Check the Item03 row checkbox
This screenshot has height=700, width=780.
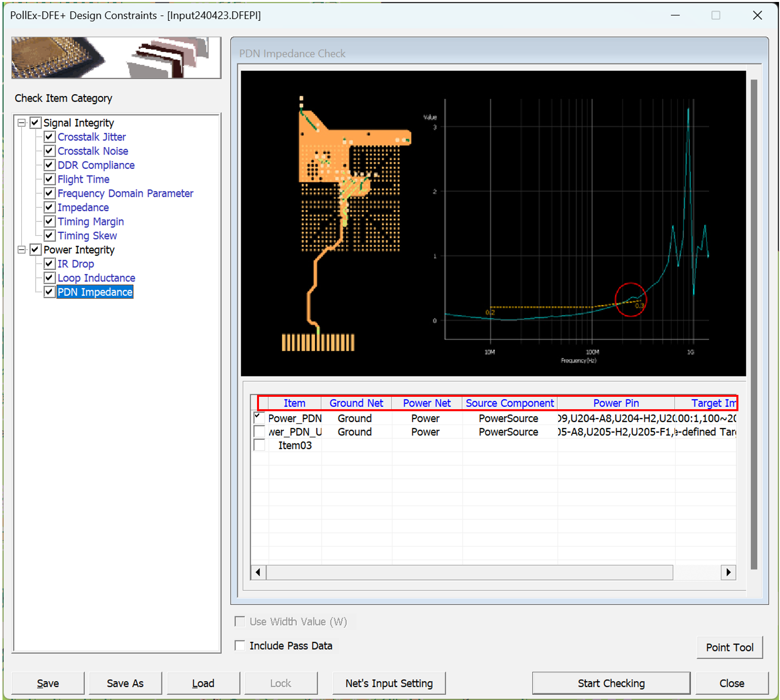[x=259, y=445]
